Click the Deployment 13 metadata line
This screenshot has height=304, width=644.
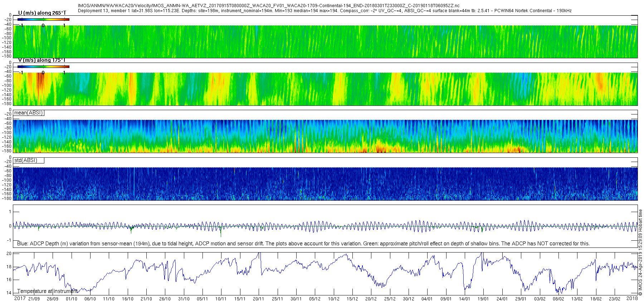[x=325, y=11]
